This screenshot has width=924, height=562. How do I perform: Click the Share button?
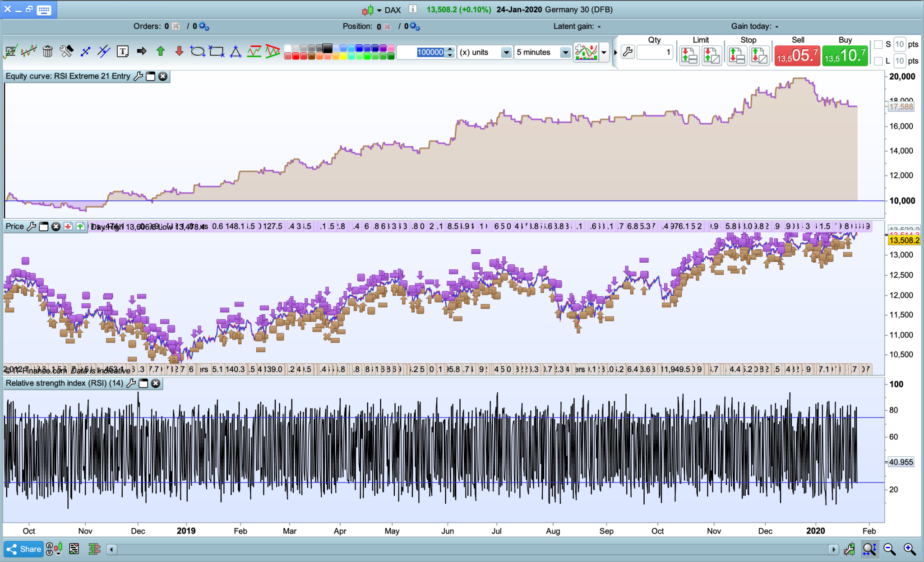[x=24, y=549]
